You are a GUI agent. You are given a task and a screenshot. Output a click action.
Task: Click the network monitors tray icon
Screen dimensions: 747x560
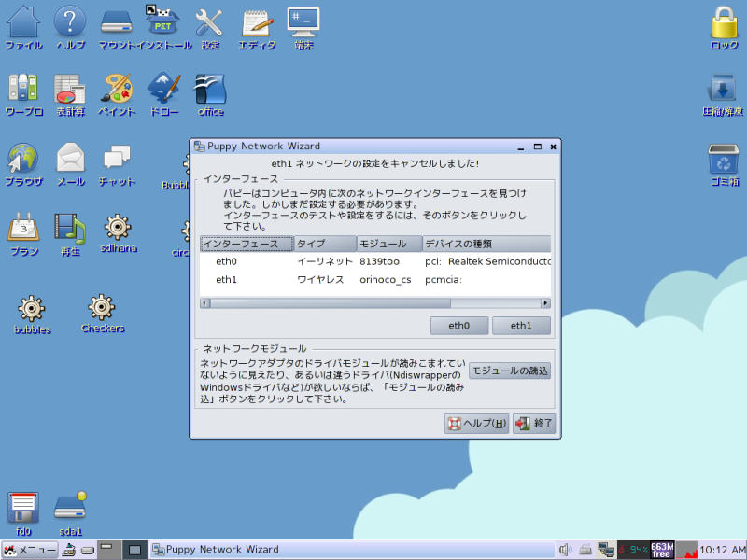[x=605, y=550]
